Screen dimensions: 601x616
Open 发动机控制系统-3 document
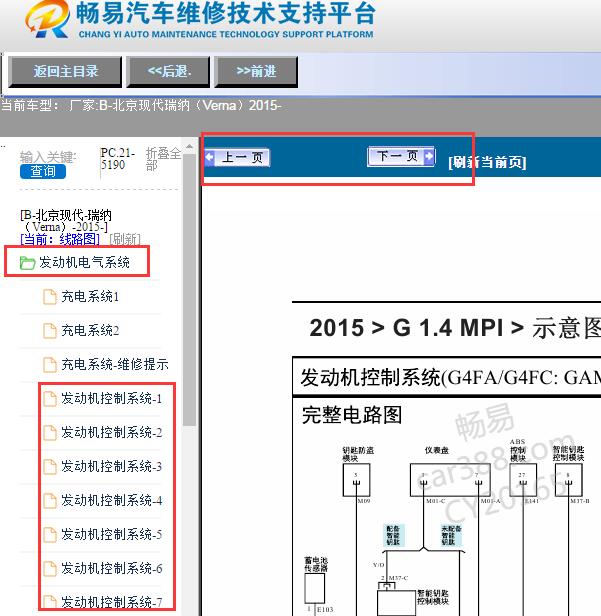pos(112,466)
